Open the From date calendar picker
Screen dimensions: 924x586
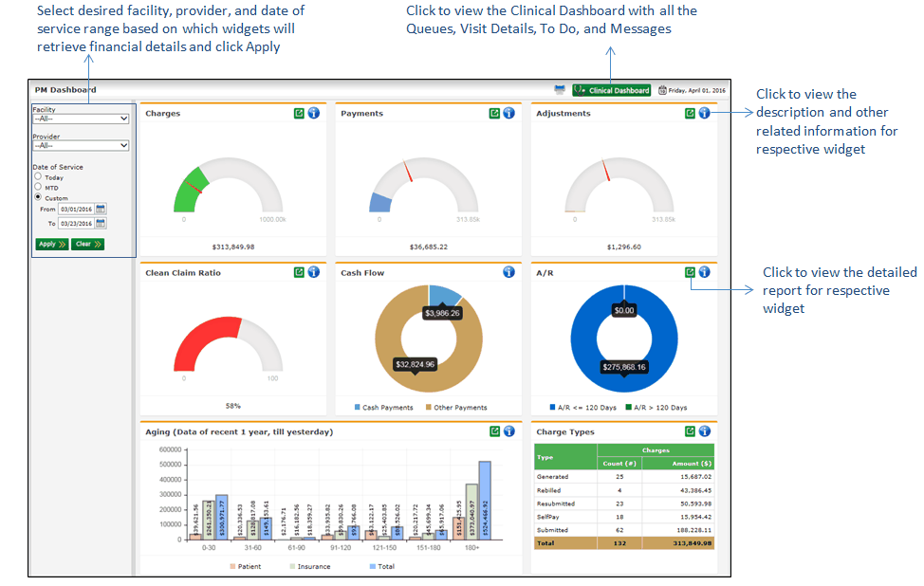tap(101, 209)
